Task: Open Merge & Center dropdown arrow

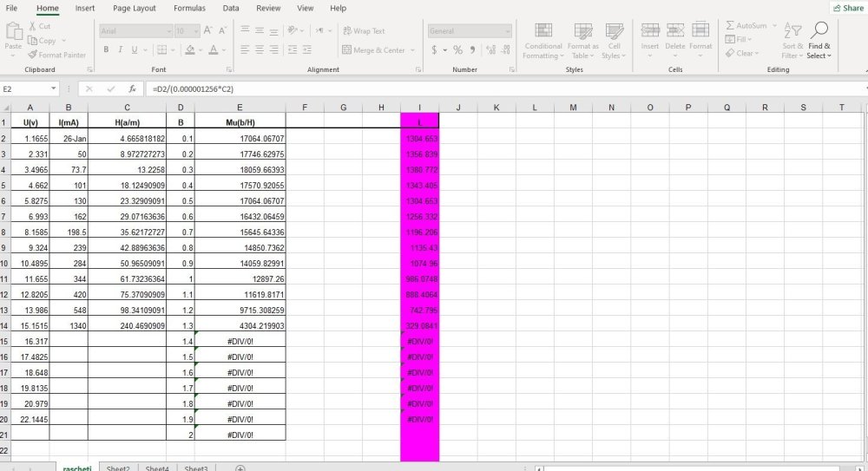Action: click(412, 50)
